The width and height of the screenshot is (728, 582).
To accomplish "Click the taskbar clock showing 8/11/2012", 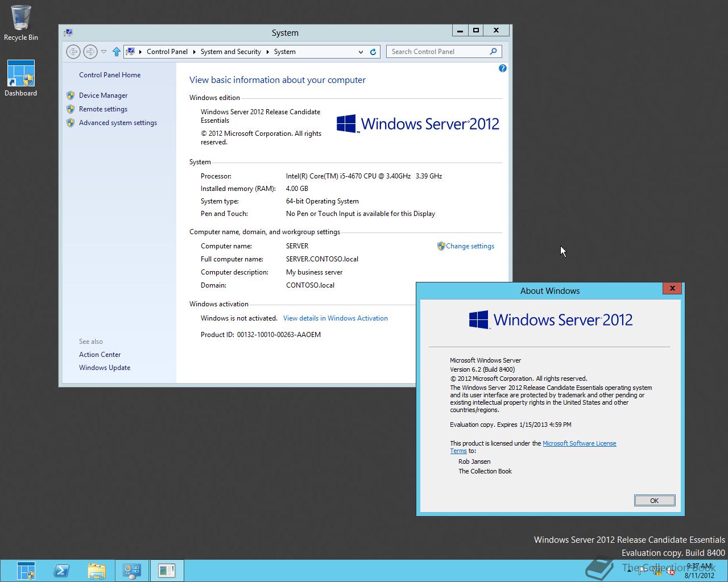I will click(x=699, y=571).
